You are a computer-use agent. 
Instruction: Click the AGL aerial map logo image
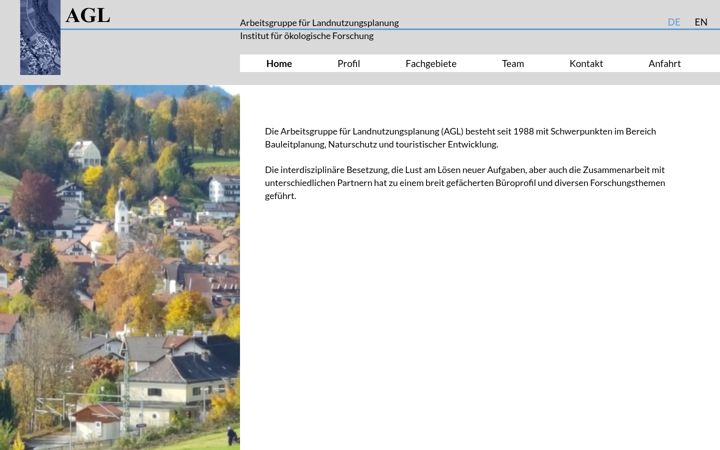point(40,37)
